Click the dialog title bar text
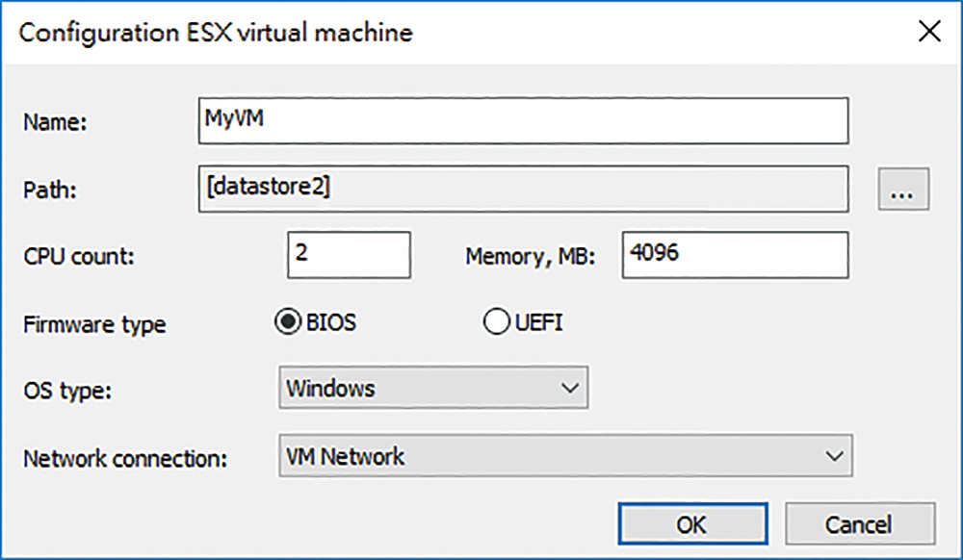The width and height of the screenshot is (963, 560). (216, 33)
